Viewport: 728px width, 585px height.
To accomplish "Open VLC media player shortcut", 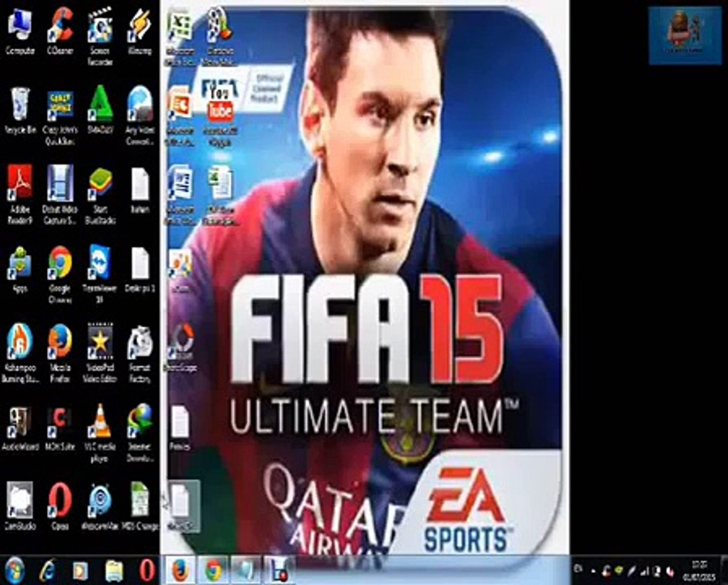I will click(x=100, y=433).
